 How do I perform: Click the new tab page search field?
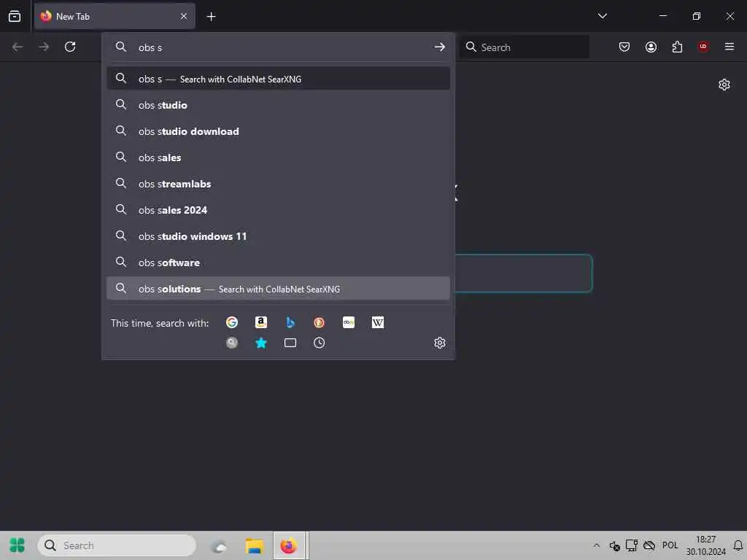[524, 273]
